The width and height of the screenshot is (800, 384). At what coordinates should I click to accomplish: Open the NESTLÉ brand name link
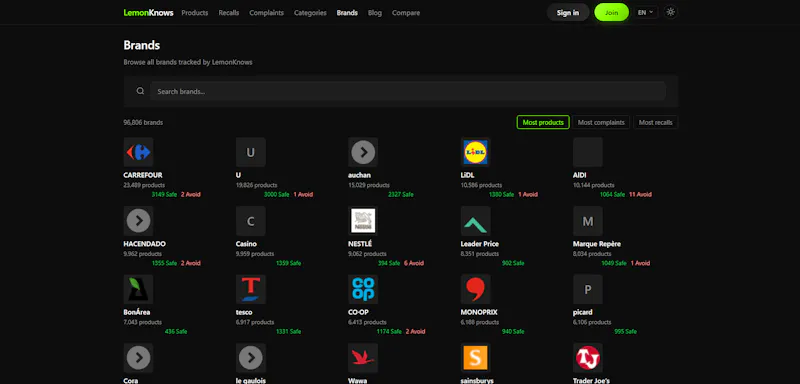(360, 244)
